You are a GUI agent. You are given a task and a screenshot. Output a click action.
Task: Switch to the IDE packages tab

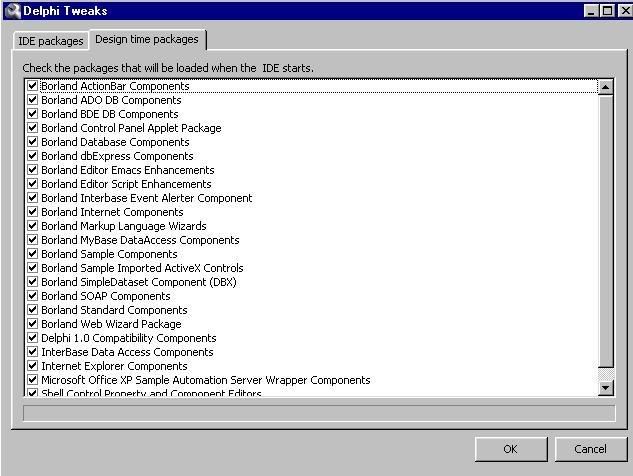[x=50, y=41]
